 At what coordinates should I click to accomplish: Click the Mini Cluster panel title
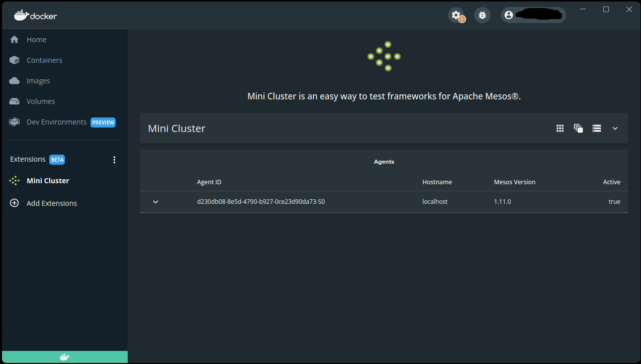coord(176,129)
